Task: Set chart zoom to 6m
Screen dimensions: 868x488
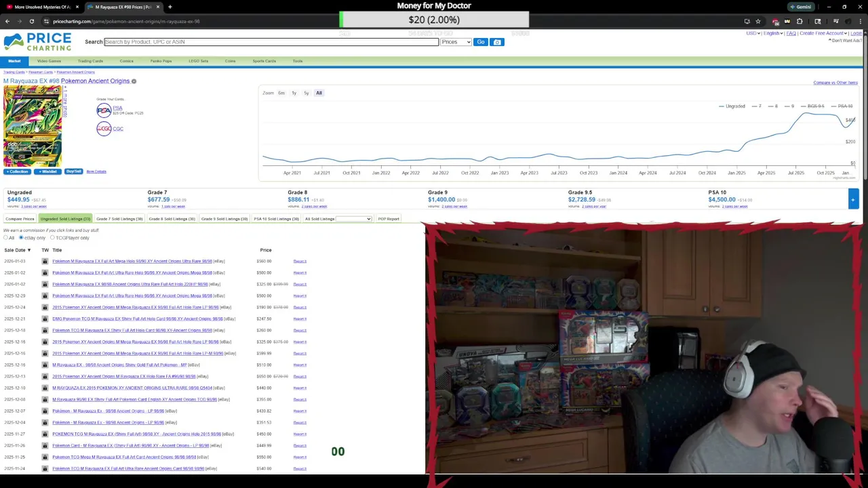Action: [x=281, y=93]
